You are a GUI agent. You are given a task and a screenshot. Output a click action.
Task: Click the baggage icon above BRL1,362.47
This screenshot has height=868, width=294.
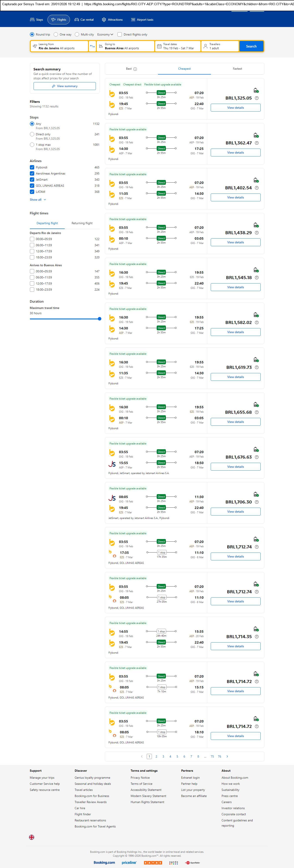pos(256,135)
